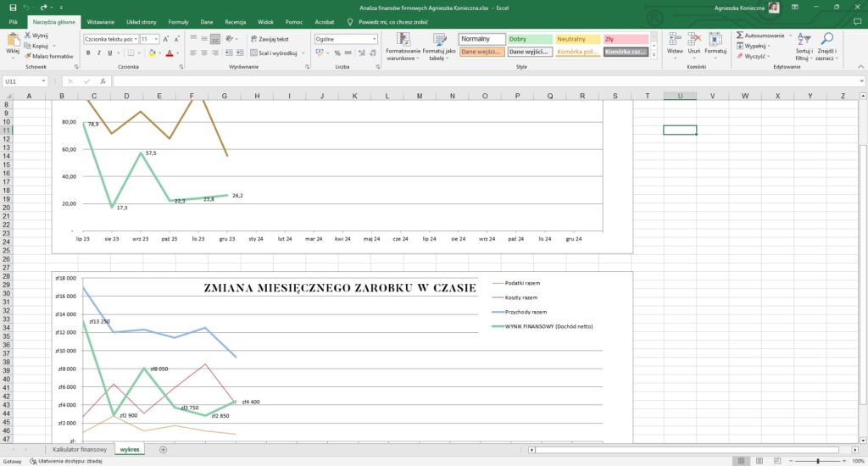
Task: Click Ułatwienia dostępu: zbadaj in status bar
Action: [x=63, y=461]
